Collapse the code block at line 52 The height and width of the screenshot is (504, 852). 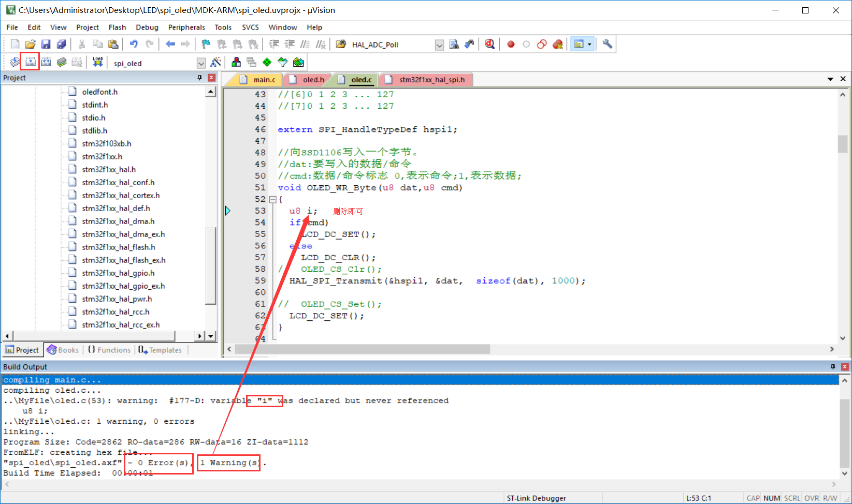(x=272, y=199)
